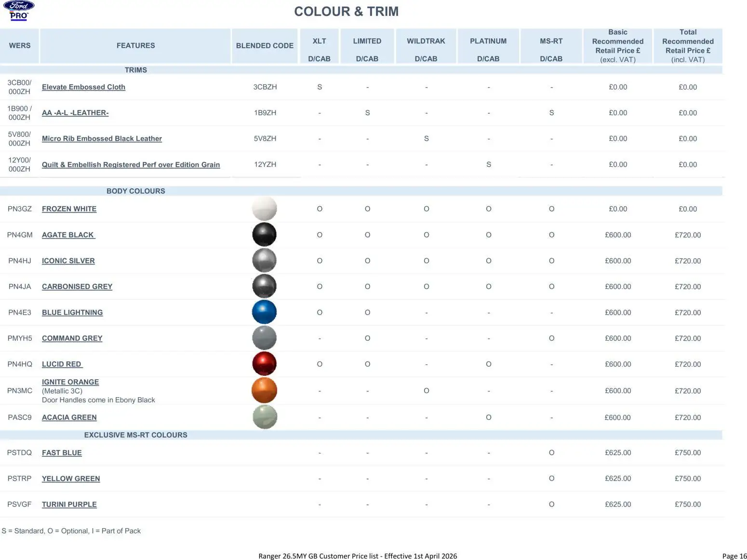The width and height of the screenshot is (747, 560).
Task: Click the Ranger 26.5MY price list footer
Action: 358,556
